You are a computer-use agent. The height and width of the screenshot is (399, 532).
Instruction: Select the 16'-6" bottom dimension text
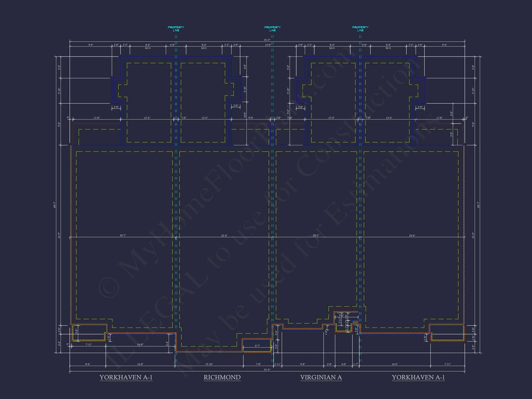pyautogui.click(x=395, y=364)
